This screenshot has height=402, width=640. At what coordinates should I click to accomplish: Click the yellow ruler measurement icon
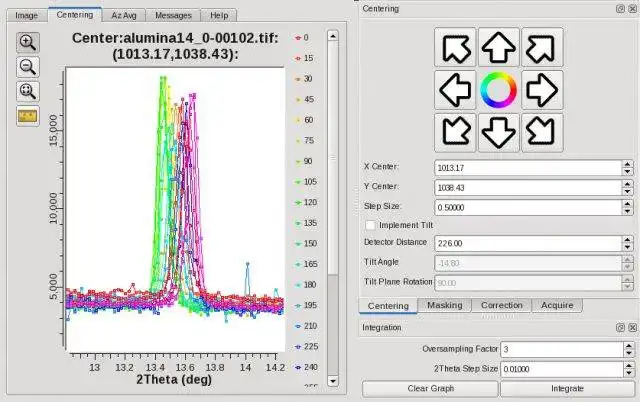tap(28, 116)
